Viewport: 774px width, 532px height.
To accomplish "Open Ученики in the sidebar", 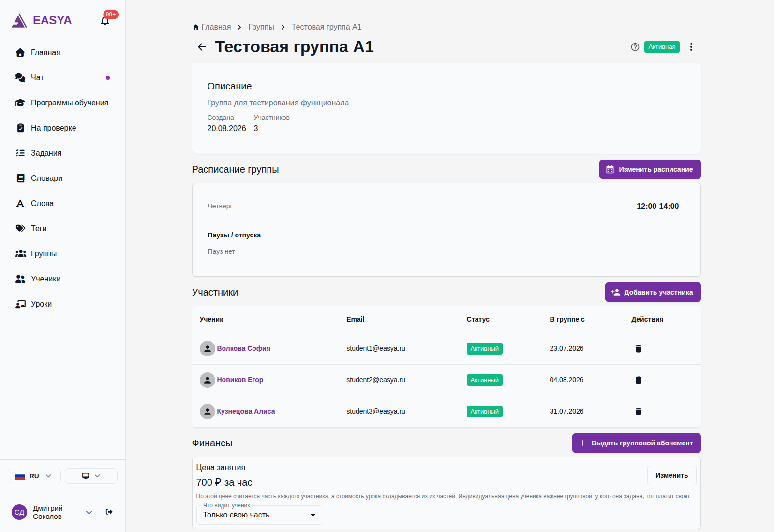I will [62, 279].
